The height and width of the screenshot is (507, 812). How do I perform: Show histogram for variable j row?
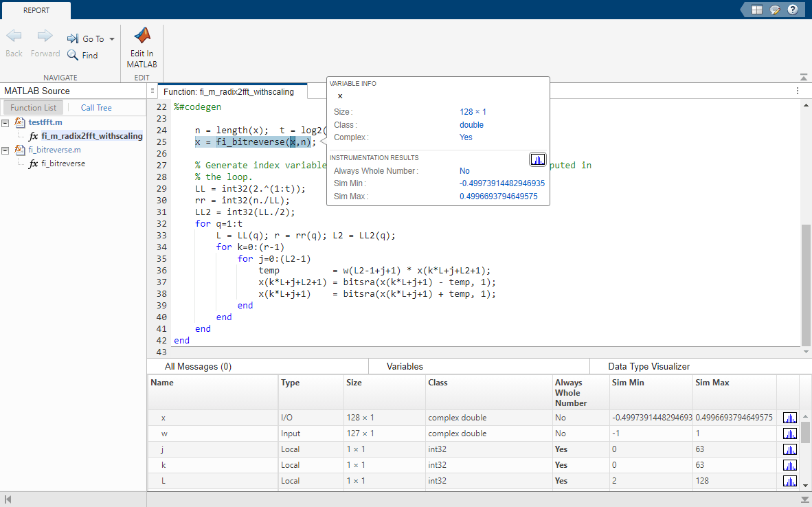pyautogui.click(x=790, y=449)
